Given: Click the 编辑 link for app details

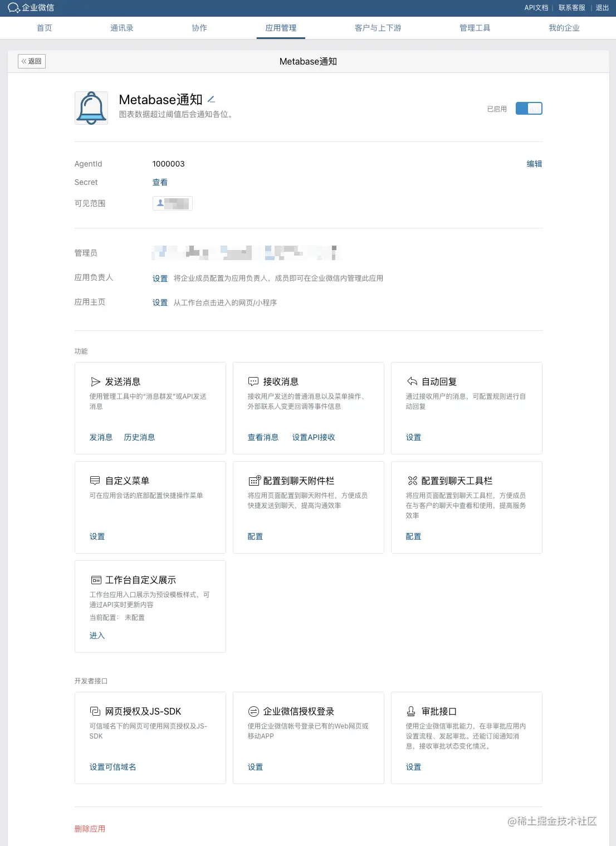Looking at the screenshot, I should (x=534, y=164).
